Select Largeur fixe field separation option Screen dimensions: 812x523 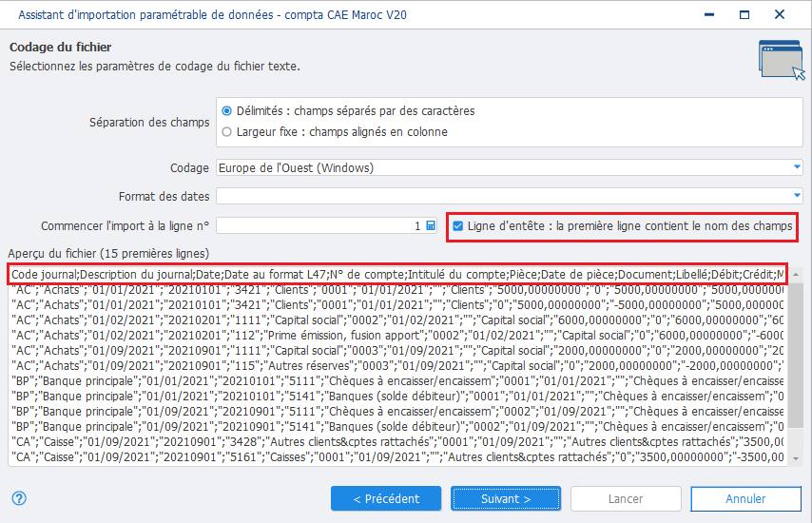[x=227, y=132]
